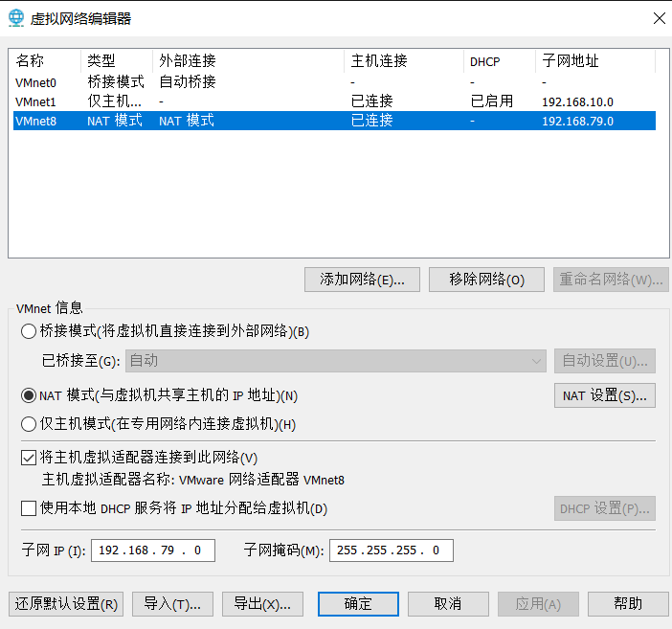Select the VMnet8 network row
The width and height of the screenshot is (672, 629).
pyautogui.click(x=334, y=121)
